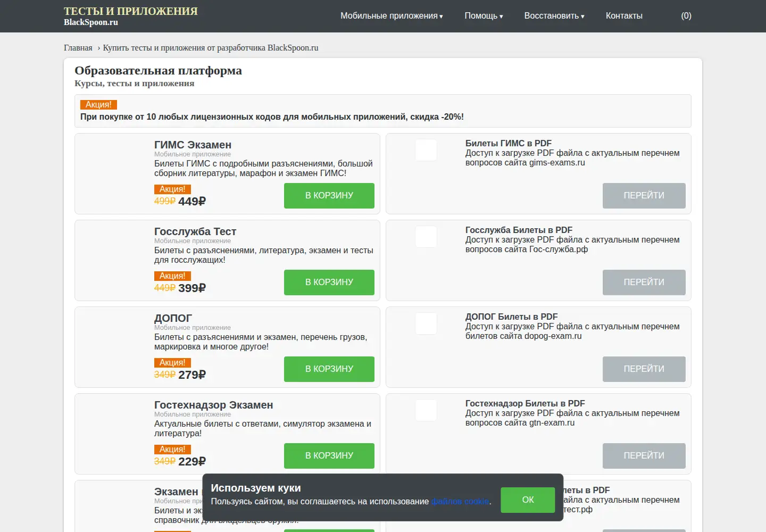Viewport: 766px width, 532px height.
Task: Click the discount price 229₽
Action: click(x=192, y=462)
